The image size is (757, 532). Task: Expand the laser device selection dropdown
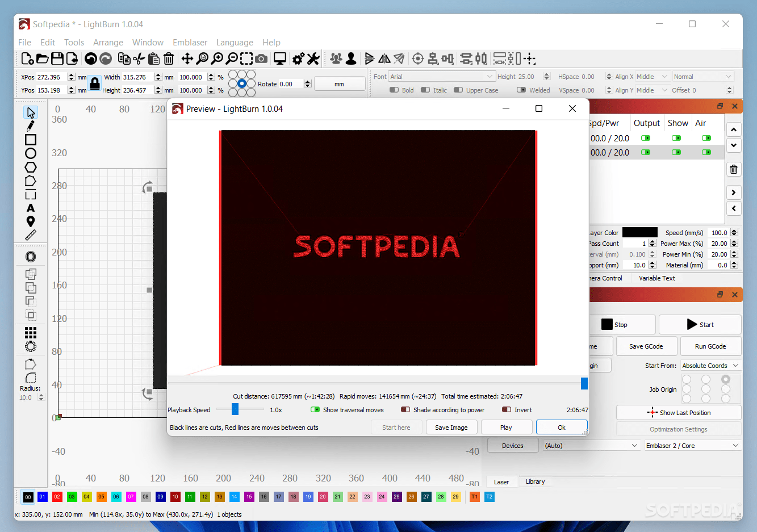692,445
